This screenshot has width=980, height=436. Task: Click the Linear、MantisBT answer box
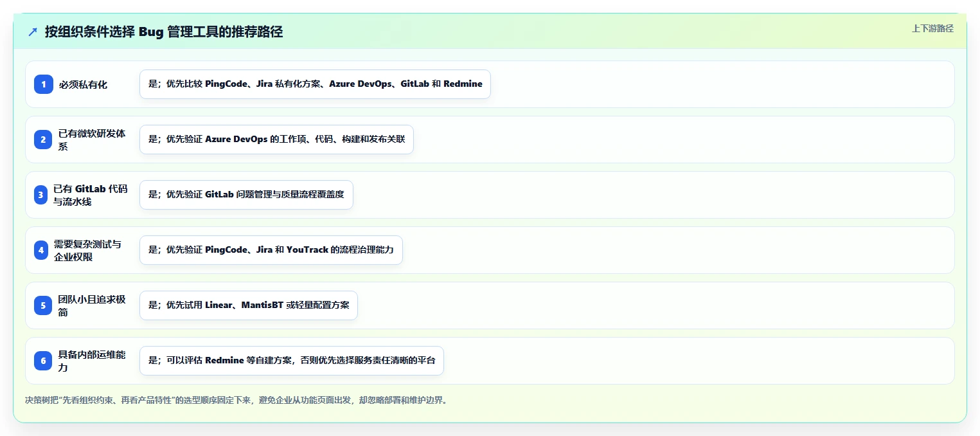pyautogui.click(x=249, y=305)
